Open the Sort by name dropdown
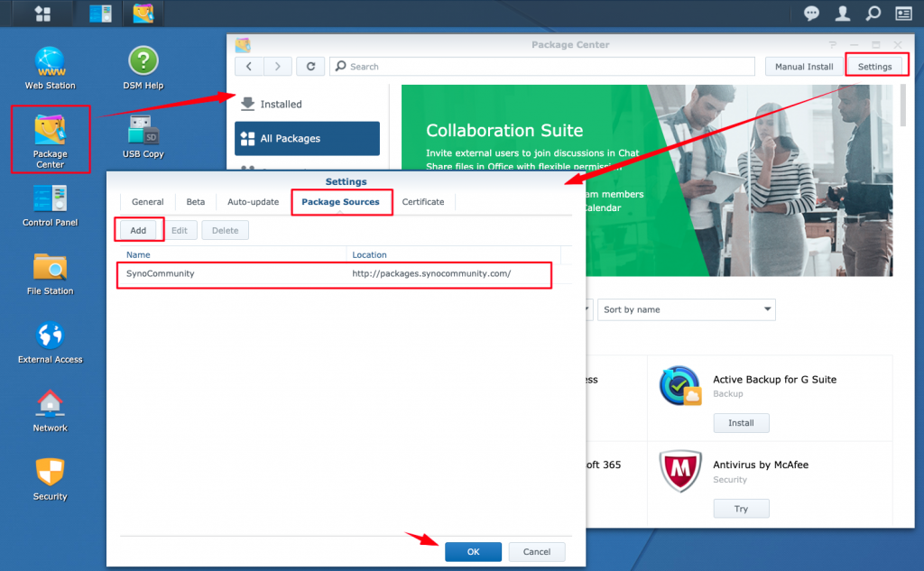Image resolution: width=924 pixels, height=571 pixels. point(687,309)
